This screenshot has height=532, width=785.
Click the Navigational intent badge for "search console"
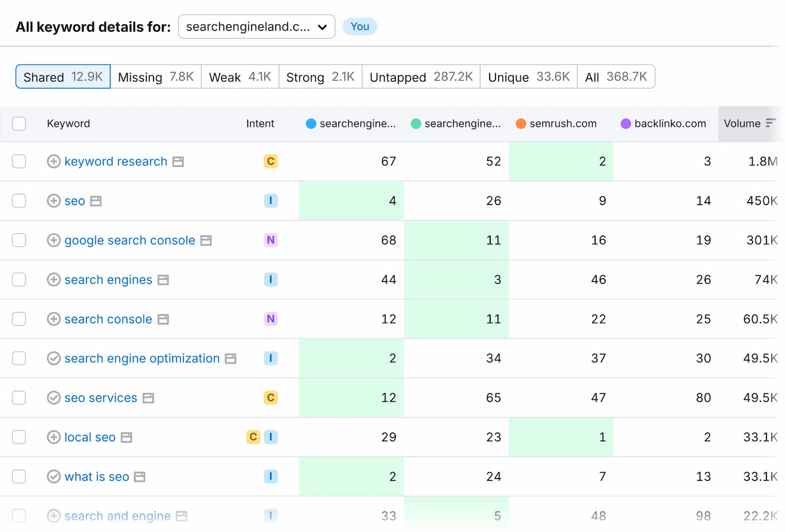(x=270, y=319)
